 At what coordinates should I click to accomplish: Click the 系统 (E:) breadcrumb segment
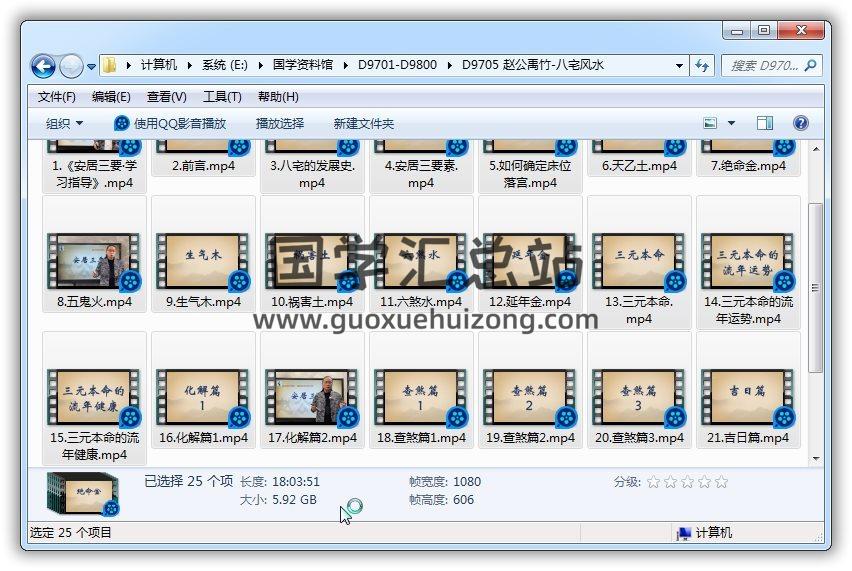coord(224,65)
